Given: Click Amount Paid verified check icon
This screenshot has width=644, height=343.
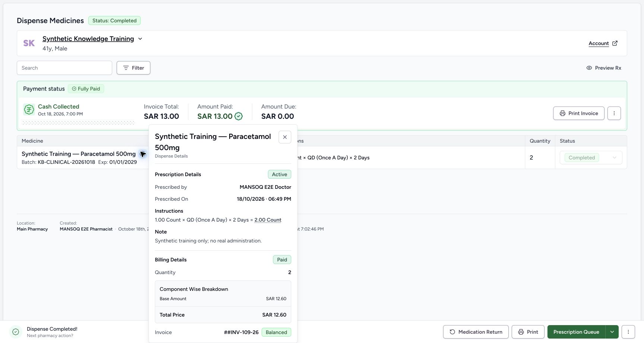Looking at the screenshot, I should (x=239, y=116).
